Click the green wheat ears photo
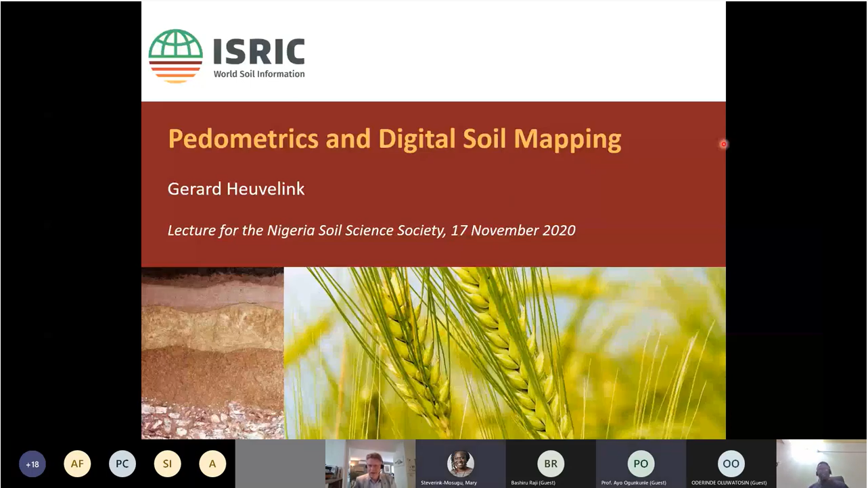 click(x=504, y=353)
